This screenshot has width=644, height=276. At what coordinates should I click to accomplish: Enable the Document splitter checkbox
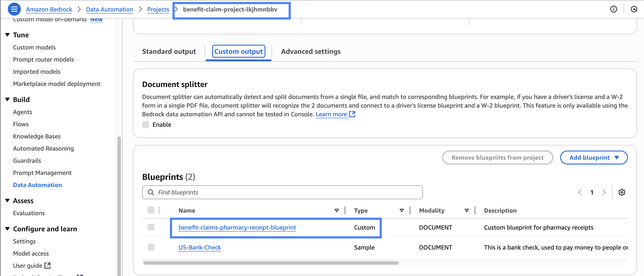point(145,125)
